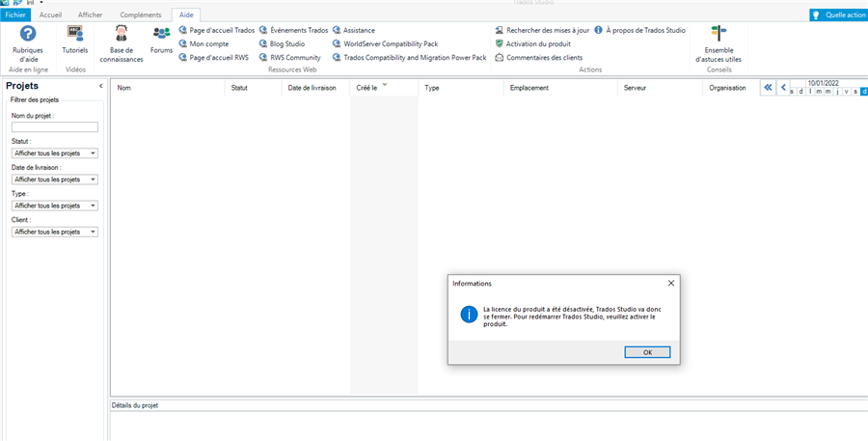Image resolution: width=868 pixels, height=441 pixels.
Task: Open Événements Trados
Action: (293, 31)
